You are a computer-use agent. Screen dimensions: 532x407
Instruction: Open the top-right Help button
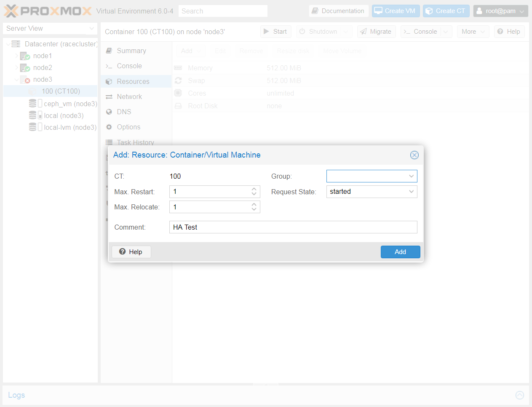click(509, 32)
